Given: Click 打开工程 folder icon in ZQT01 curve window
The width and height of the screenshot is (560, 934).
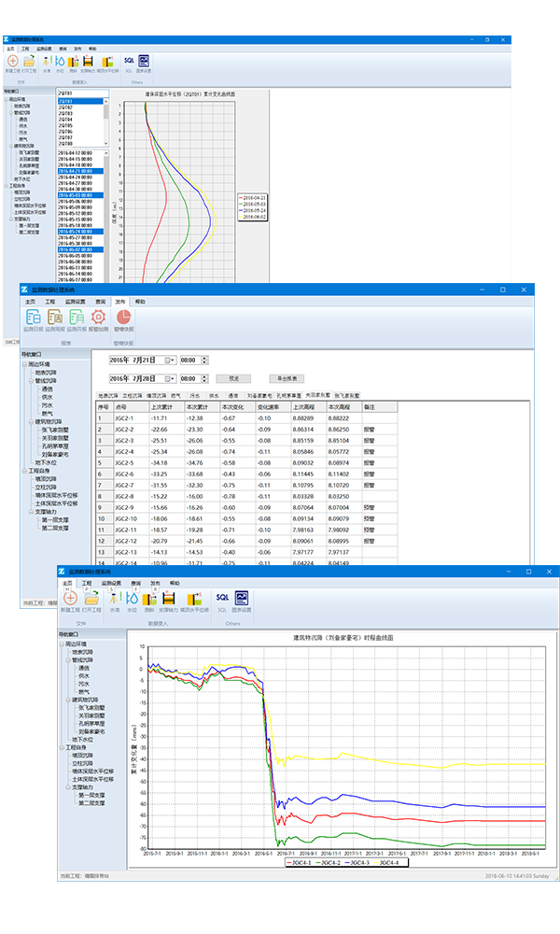Looking at the screenshot, I should tap(29, 62).
